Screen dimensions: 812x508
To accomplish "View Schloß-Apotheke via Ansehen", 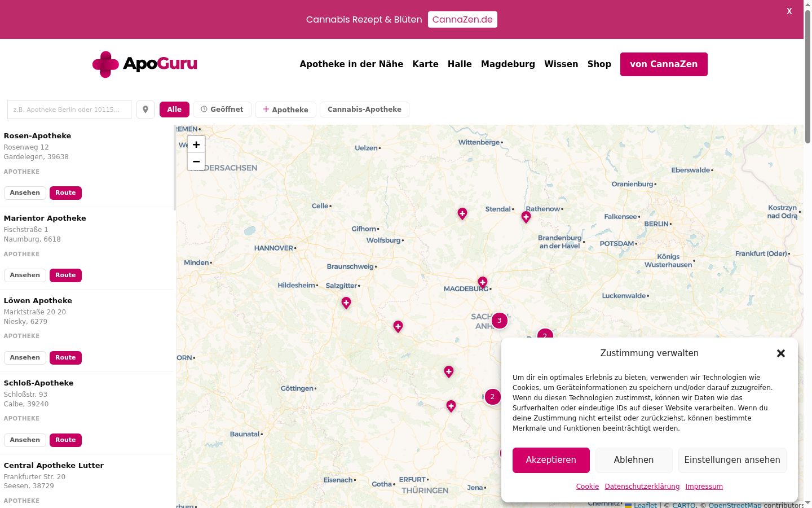I will [x=25, y=440].
